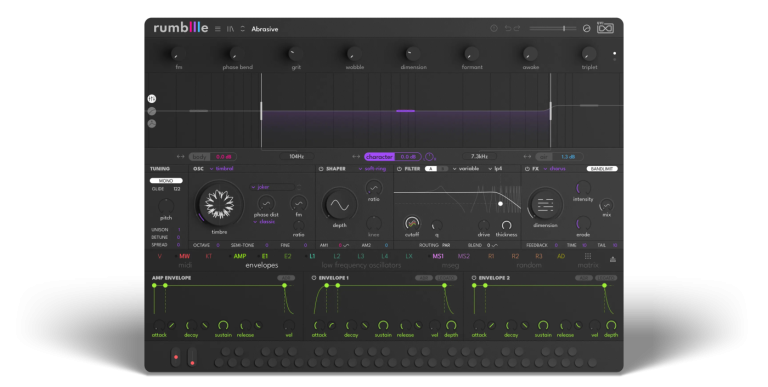
Task: Open the classic phase dist dropdown
Action: (264, 222)
